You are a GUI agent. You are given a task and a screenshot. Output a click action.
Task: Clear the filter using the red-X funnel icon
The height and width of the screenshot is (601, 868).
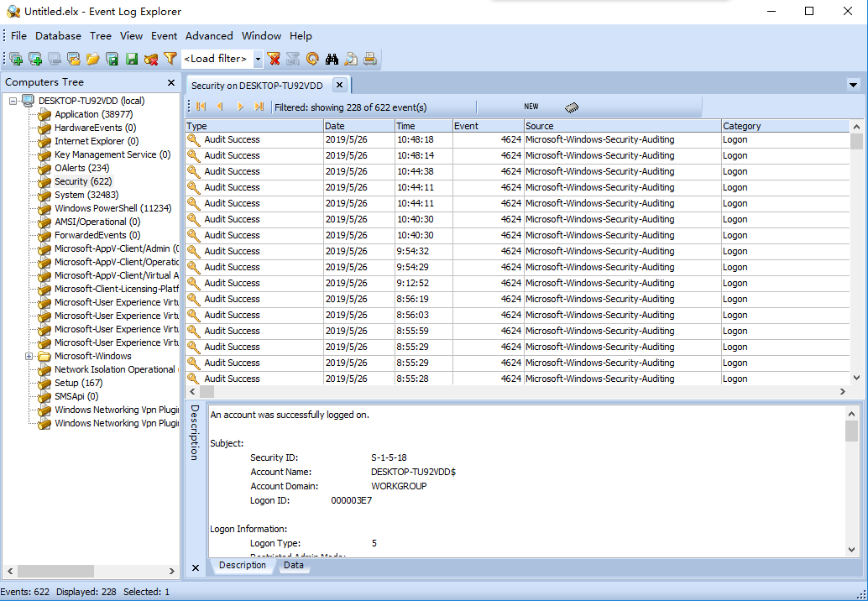pyautogui.click(x=274, y=59)
